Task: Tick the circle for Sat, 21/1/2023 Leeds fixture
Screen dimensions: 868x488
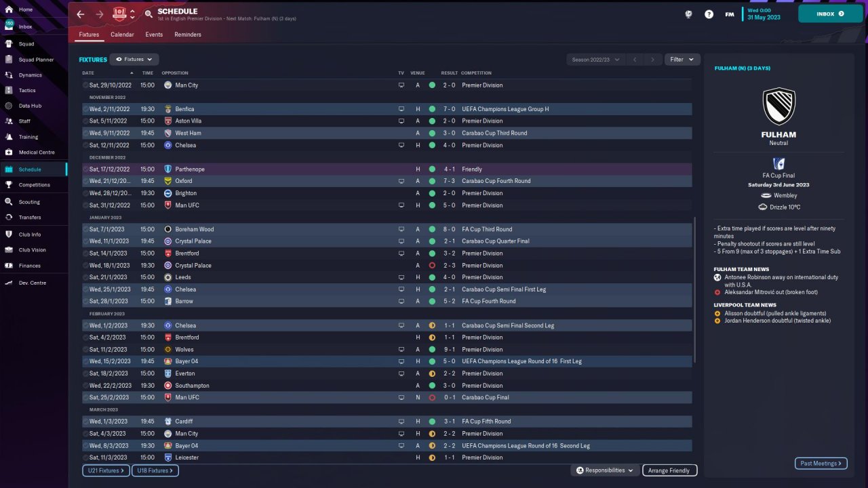Action: (x=86, y=277)
